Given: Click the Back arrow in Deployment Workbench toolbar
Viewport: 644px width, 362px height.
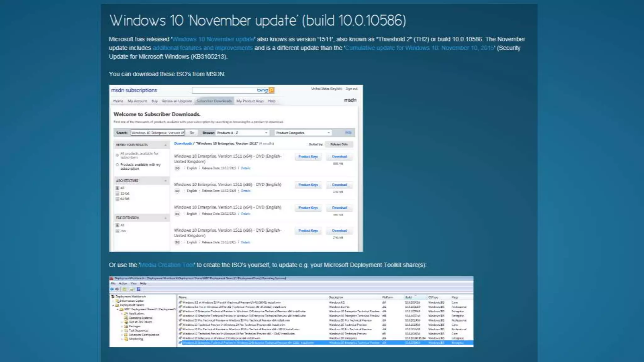Looking at the screenshot, I should click(112, 289).
